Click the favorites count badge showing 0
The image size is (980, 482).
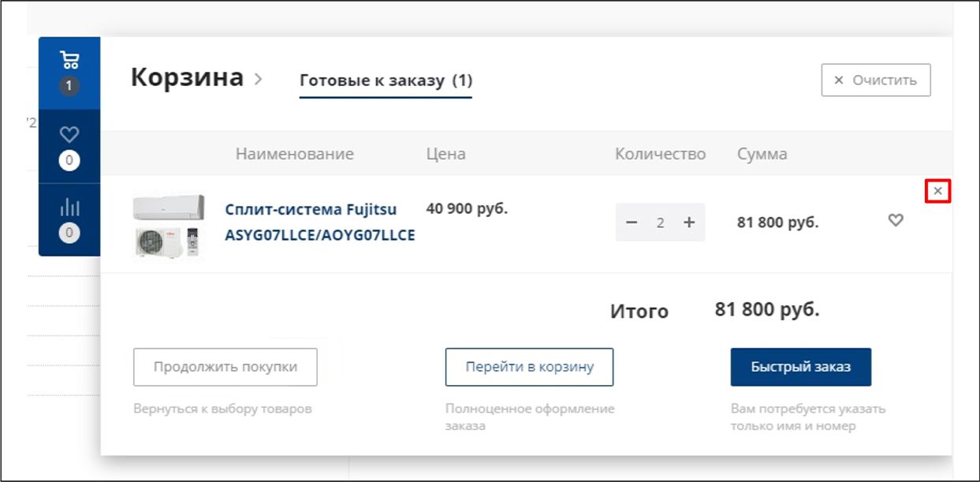(x=69, y=161)
